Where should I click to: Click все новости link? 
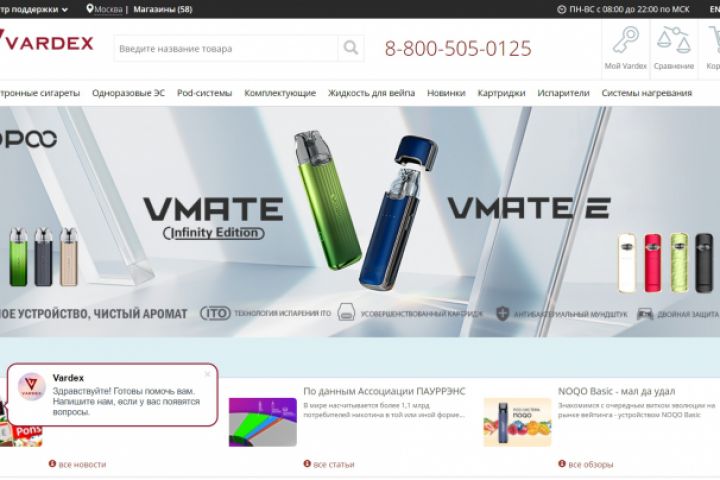(x=82, y=464)
